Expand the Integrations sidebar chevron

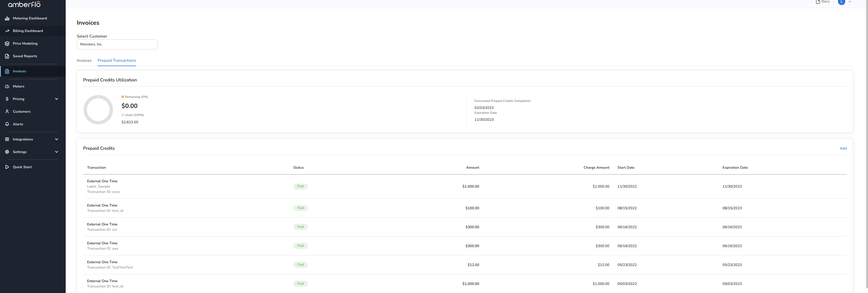pyautogui.click(x=57, y=139)
